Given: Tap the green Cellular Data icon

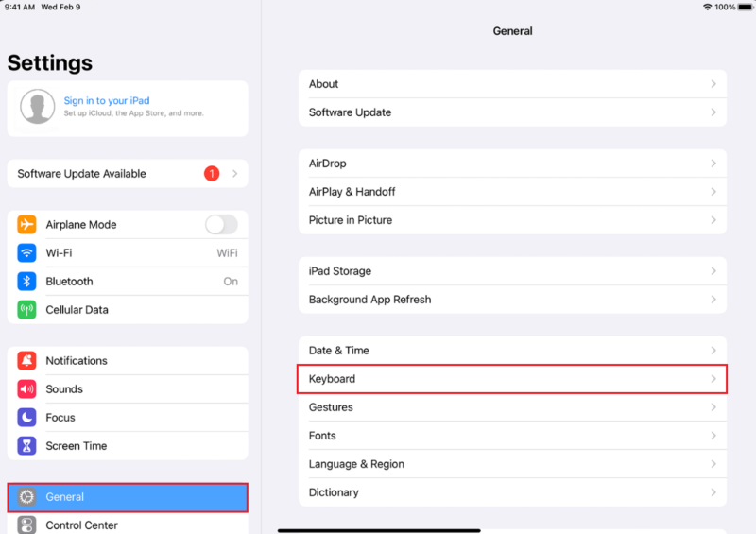Looking at the screenshot, I should coord(27,310).
